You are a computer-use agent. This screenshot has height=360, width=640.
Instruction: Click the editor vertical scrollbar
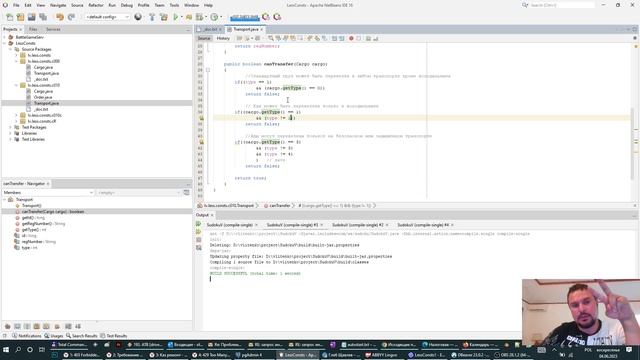point(633,143)
